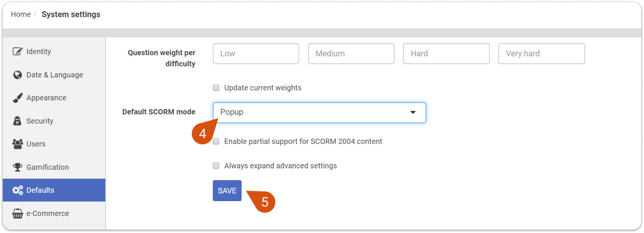Save the default settings
The image size is (644, 233).
pyautogui.click(x=227, y=191)
